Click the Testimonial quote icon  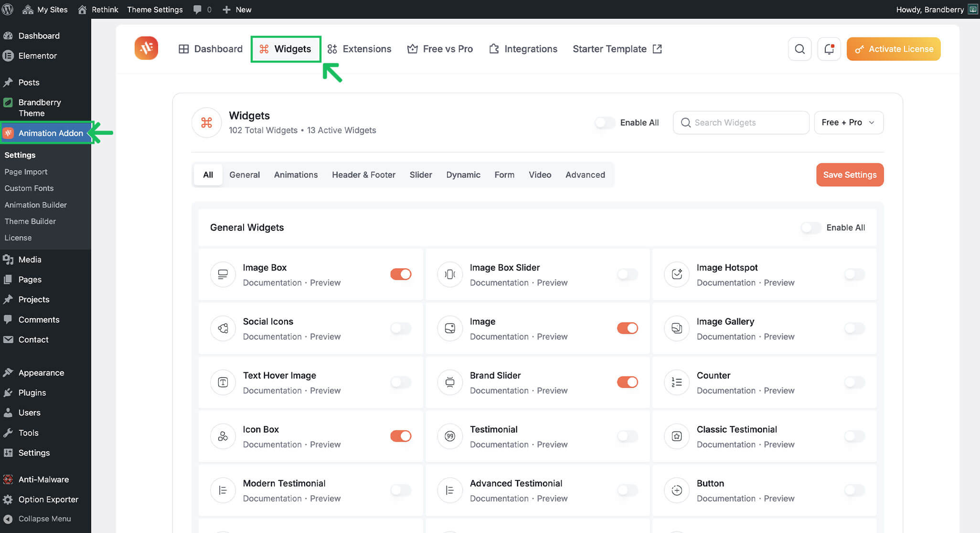[450, 436]
